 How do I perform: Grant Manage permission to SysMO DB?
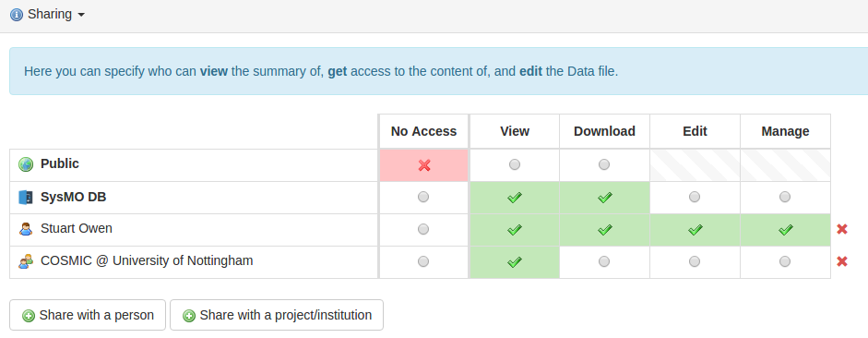[x=784, y=197]
